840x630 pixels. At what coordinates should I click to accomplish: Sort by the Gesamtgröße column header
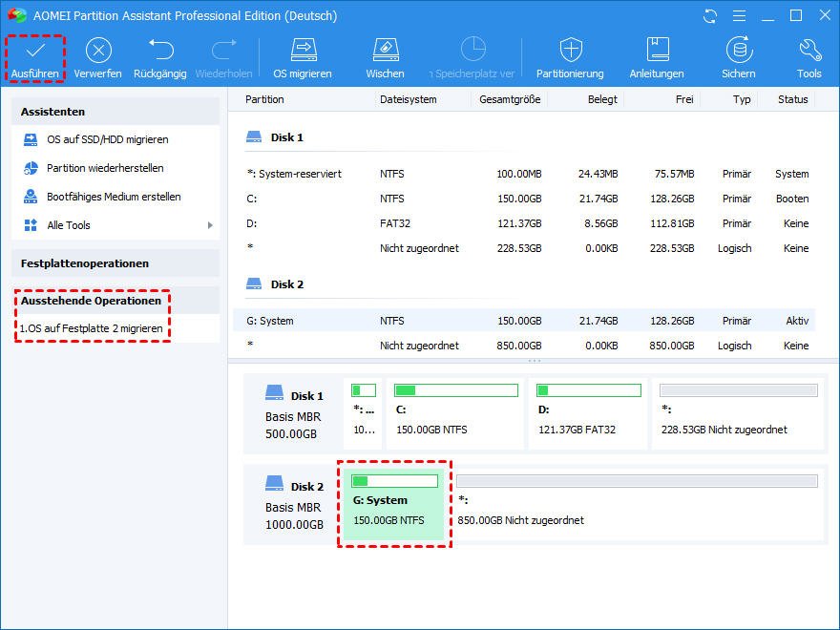coord(510,99)
